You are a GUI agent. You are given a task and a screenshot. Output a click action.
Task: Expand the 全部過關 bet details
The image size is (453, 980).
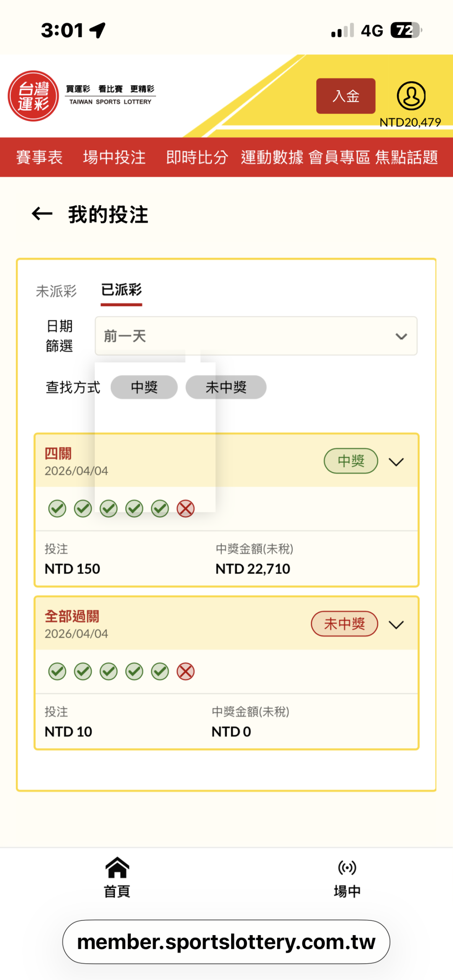point(396,625)
